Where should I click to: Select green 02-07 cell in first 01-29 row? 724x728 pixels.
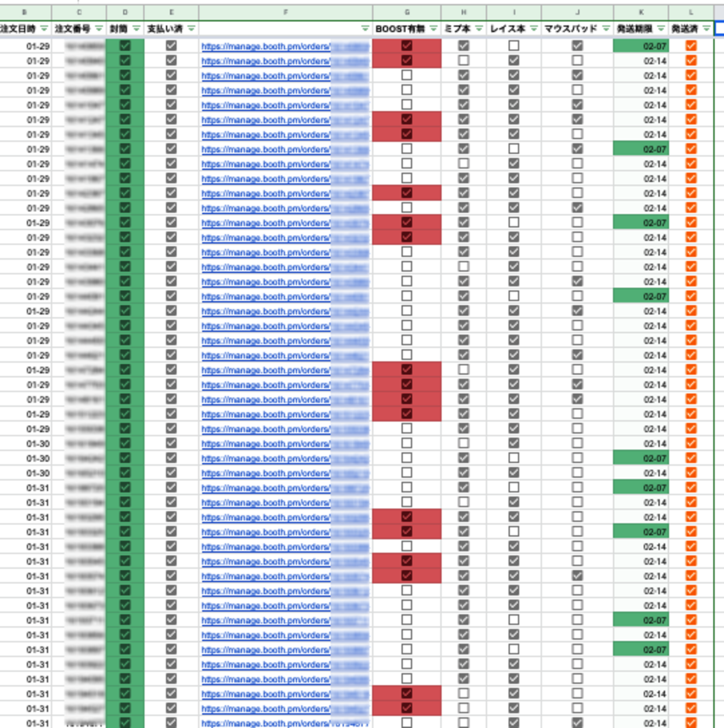click(641, 46)
